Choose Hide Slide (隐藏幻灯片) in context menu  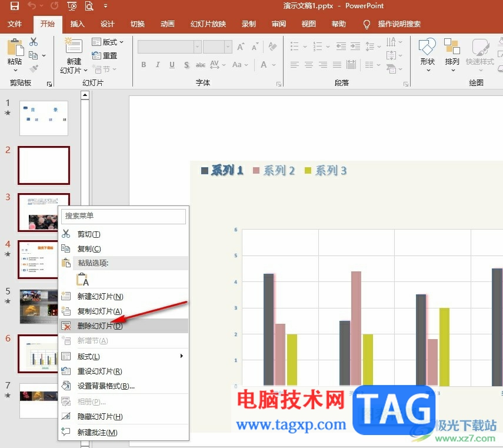pyautogui.click(x=124, y=417)
